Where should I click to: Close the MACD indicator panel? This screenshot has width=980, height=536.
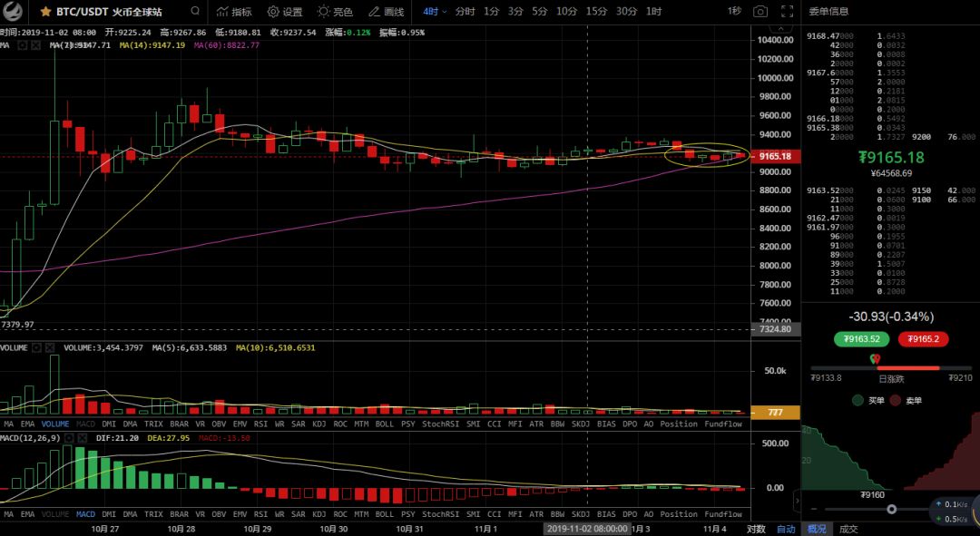click(x=83, y=439)
